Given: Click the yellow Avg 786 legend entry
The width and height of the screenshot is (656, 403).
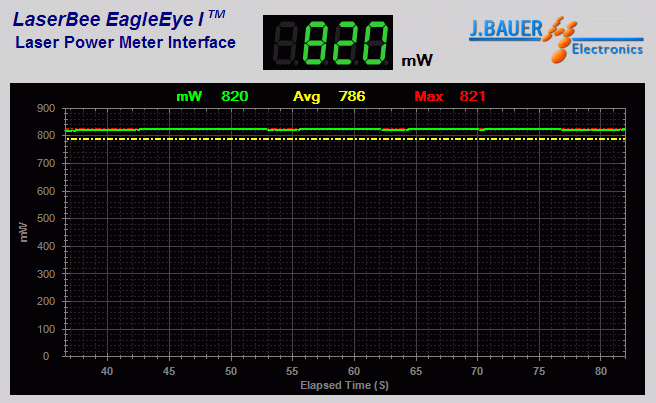Looking at the screenshot, I should click(x=329, y=96).
